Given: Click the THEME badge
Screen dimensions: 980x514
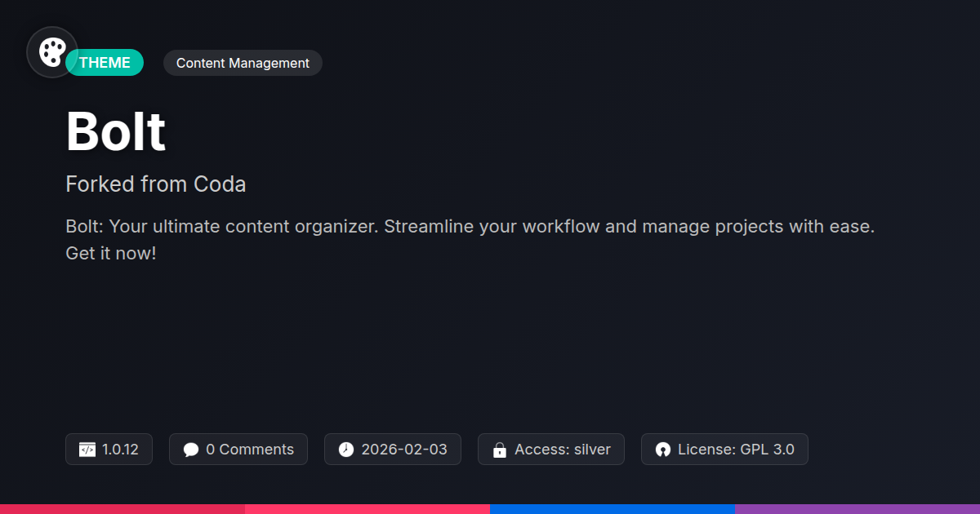Looking at the screenshot, I should point(105,63).
